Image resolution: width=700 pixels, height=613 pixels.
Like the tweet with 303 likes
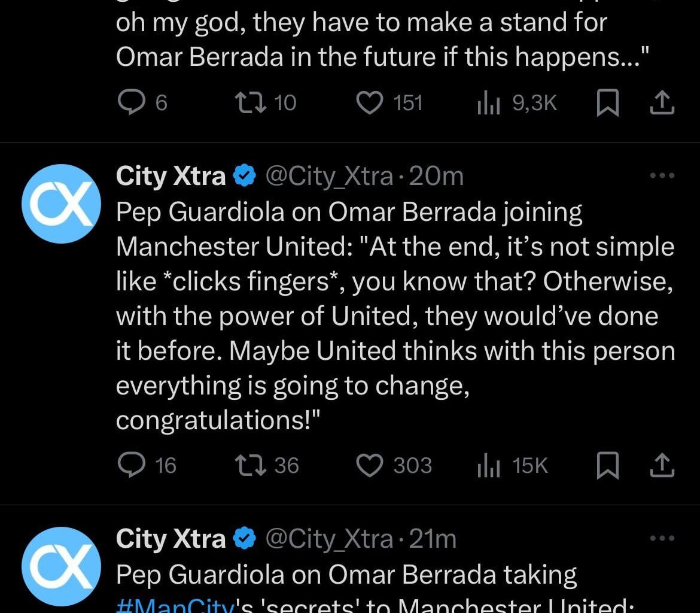pos(371,465)
